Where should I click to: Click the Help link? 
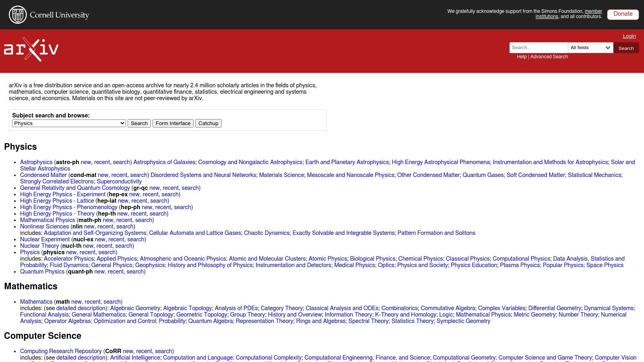pos(520,57)
